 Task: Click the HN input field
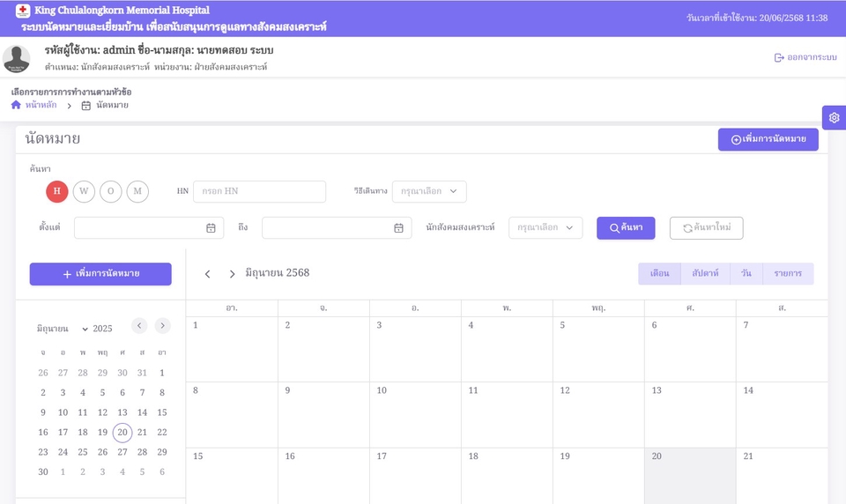coord(259,191)
